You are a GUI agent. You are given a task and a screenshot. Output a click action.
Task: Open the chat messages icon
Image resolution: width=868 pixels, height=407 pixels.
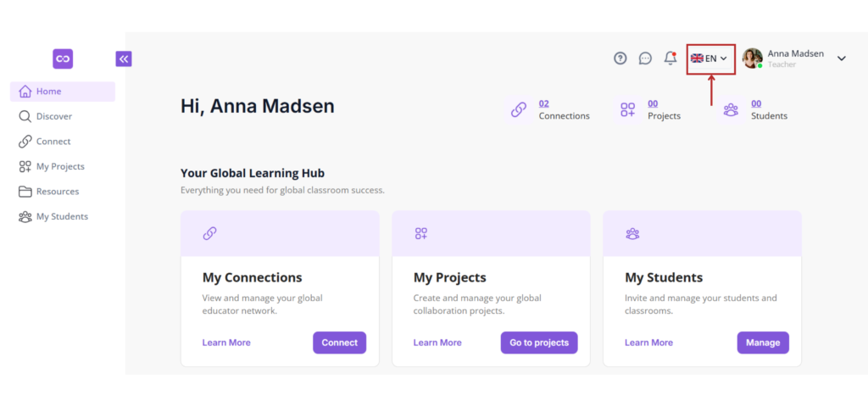click(645, 59)
